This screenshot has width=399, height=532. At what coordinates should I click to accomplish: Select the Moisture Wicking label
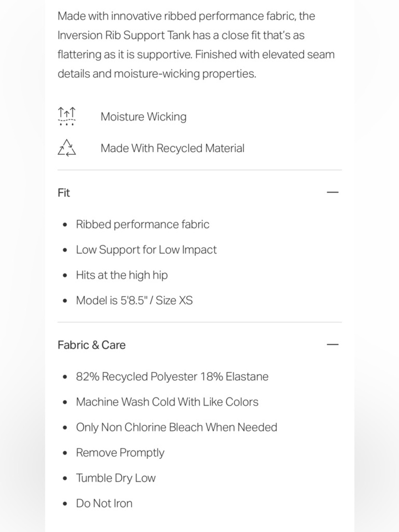point(144,117)
